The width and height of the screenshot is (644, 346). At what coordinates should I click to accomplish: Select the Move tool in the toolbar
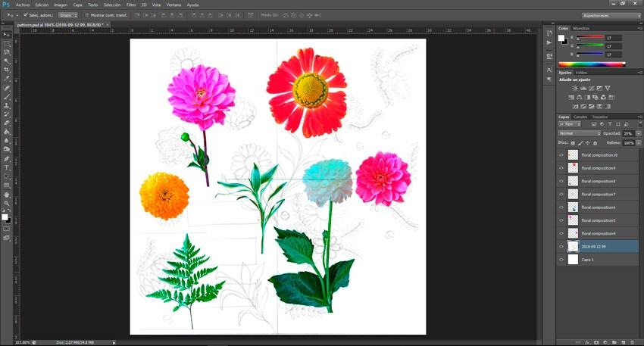coord(7,35)
